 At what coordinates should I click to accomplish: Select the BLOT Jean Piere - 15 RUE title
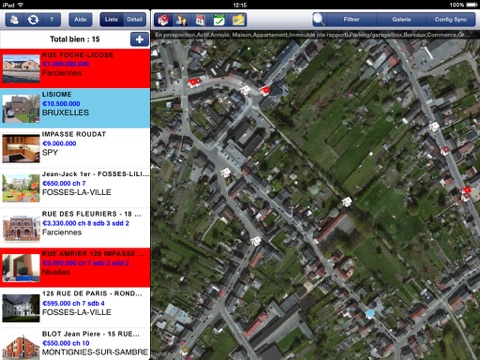tap(91, 334)
